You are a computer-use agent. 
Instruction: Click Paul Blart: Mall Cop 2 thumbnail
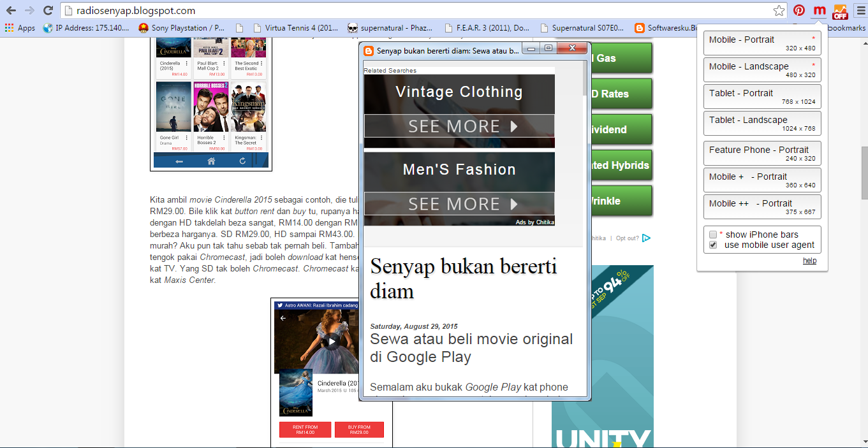coord(211,48)
